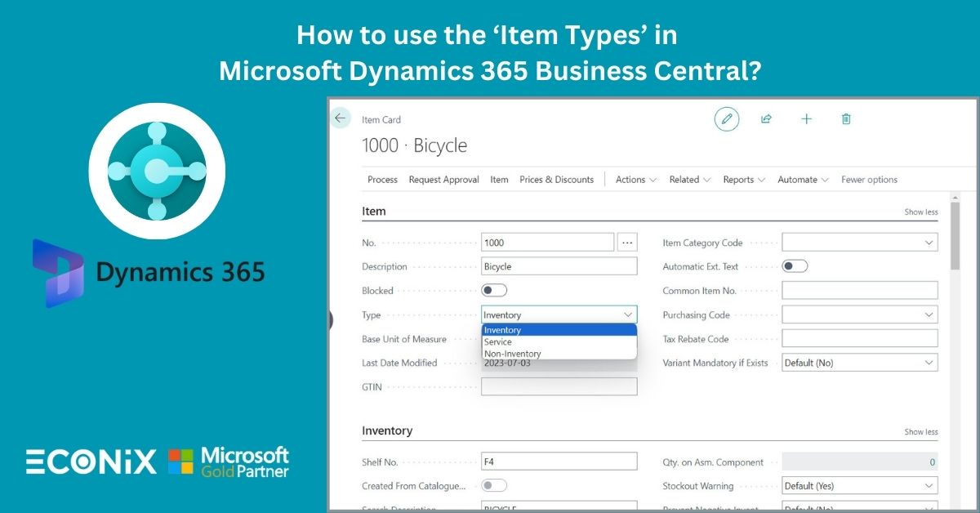Click the Edit pencil icon
980x513 pixels.
(x=726, y=118)
